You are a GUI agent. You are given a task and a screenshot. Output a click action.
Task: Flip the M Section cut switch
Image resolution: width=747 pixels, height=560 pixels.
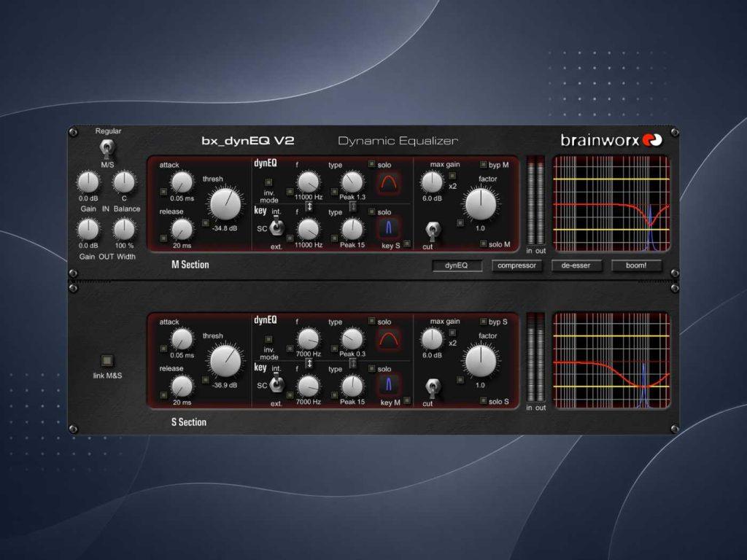432,231
